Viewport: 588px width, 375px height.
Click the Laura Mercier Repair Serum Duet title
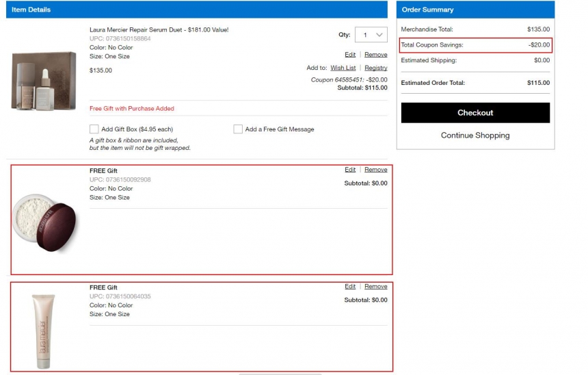coord(159,29)
